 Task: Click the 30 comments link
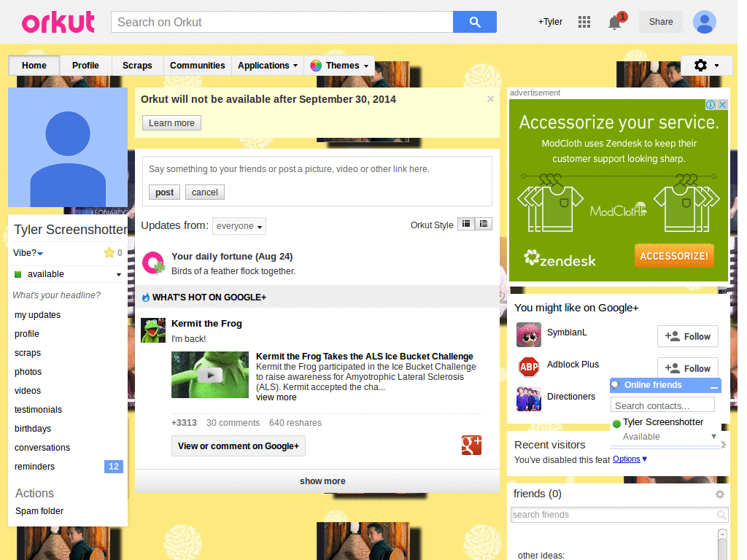click(233, 423)
